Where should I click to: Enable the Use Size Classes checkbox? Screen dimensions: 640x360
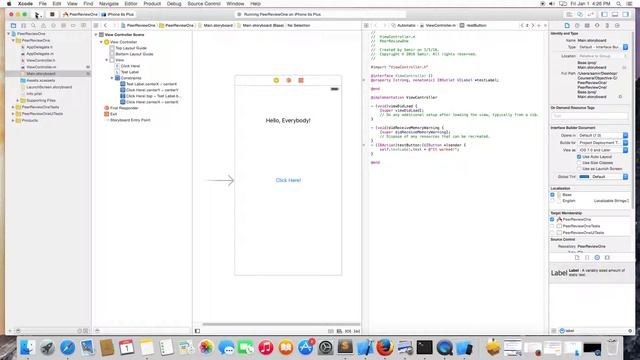click(579, 162)
